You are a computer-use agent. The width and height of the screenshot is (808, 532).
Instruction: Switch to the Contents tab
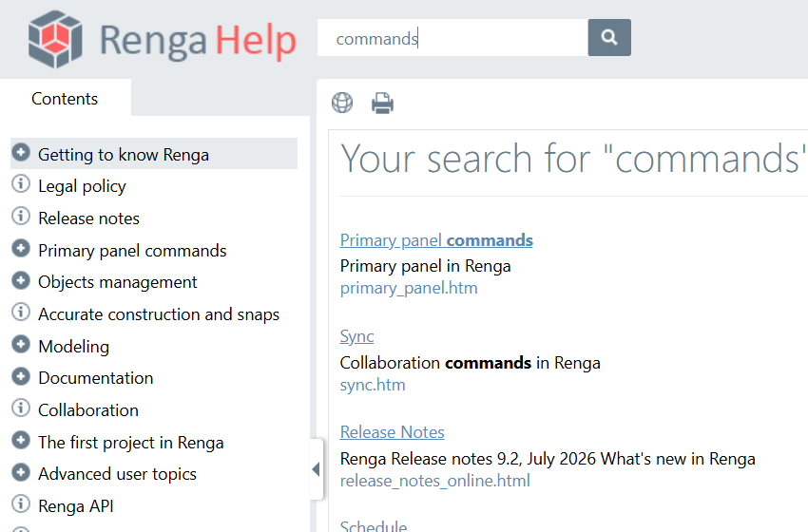coord(65,98)
